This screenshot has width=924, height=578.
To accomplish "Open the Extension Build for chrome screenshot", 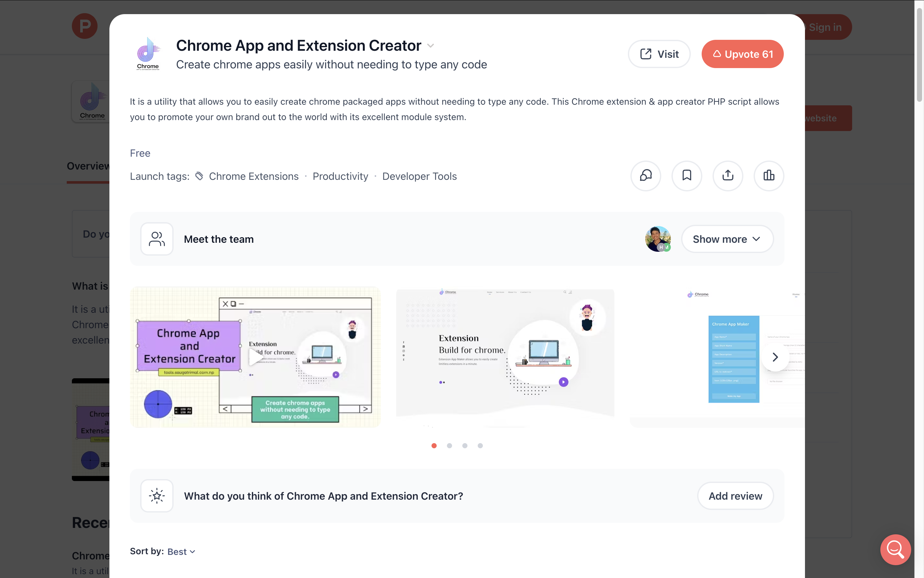I will click(505, 357).
